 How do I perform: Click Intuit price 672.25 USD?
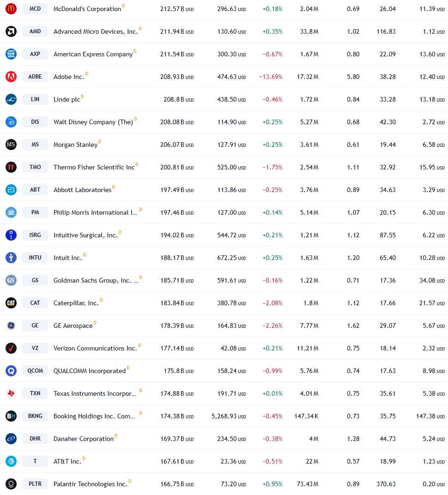[x=231, y=258]
